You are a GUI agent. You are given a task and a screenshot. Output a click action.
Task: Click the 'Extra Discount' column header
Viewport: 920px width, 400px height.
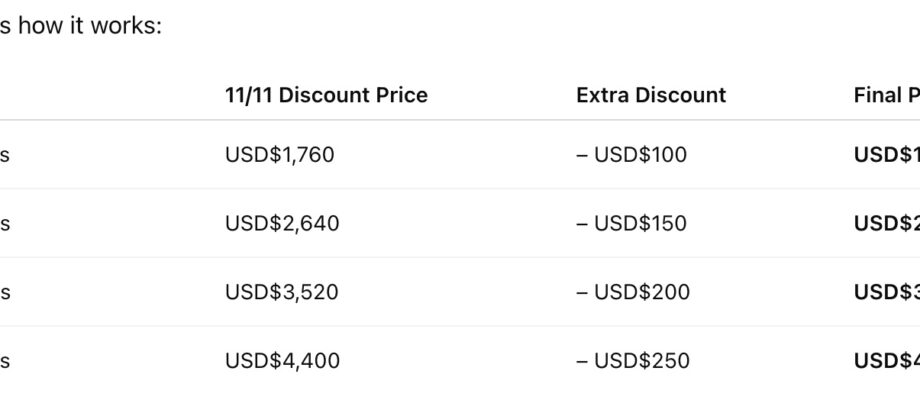tap(651, 95)
